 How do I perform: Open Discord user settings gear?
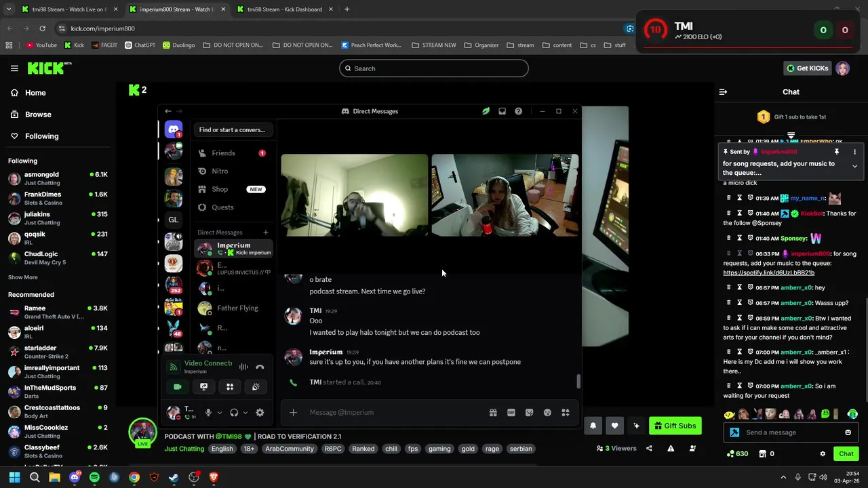(260, 412)
